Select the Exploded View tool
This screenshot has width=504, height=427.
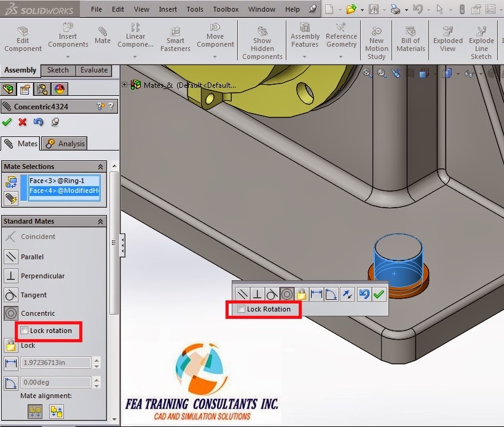[447, 37]
